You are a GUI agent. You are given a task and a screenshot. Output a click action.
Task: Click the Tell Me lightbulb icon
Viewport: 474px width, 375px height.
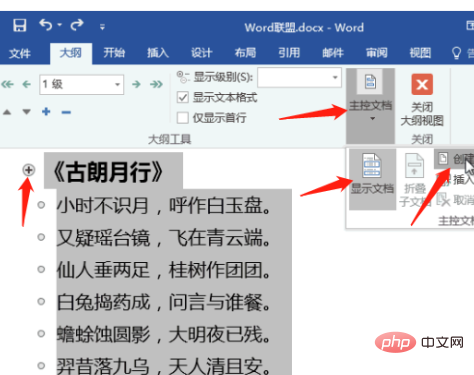coord(456,53)
